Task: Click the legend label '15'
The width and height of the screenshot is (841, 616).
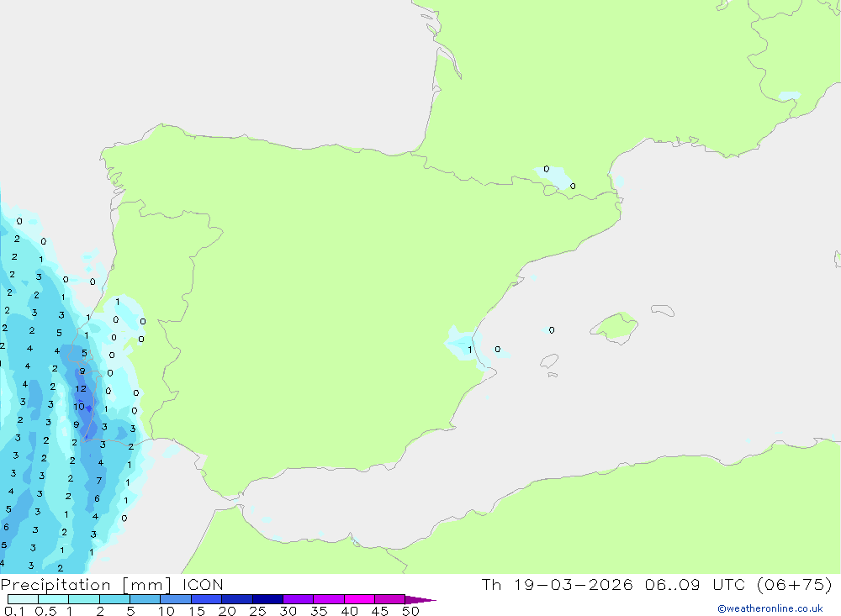Action: click(x=196, y=611)
